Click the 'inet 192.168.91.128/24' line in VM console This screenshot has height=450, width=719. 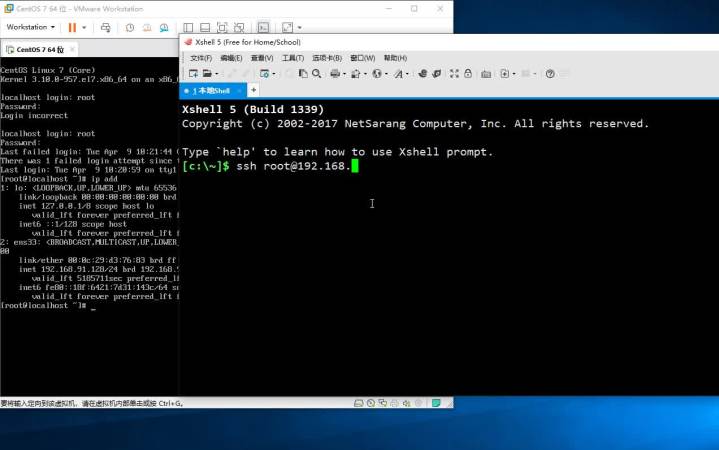point(98,269)
